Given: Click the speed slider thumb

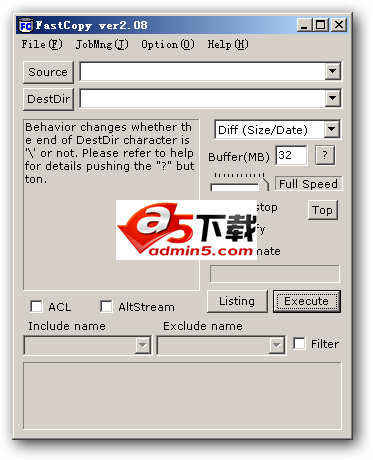Looking at the screenshot, I should pyautogui.click(x=264, y=184).
